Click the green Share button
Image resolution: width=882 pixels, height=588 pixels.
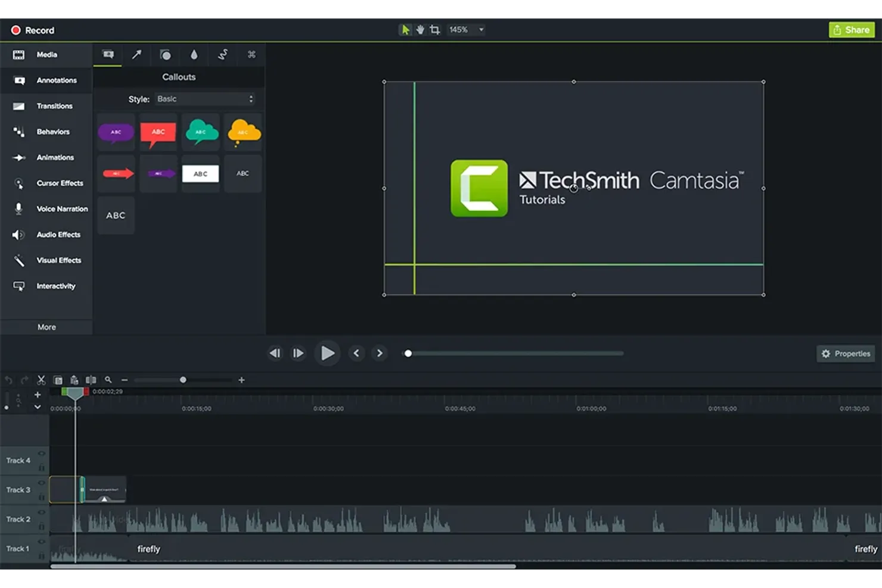(x=851, y=29)
